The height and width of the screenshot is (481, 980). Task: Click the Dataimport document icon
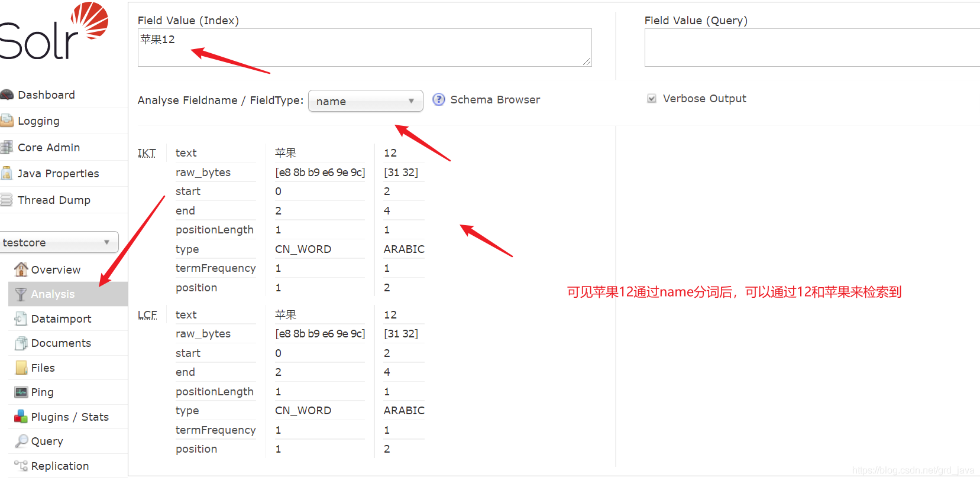21,318
